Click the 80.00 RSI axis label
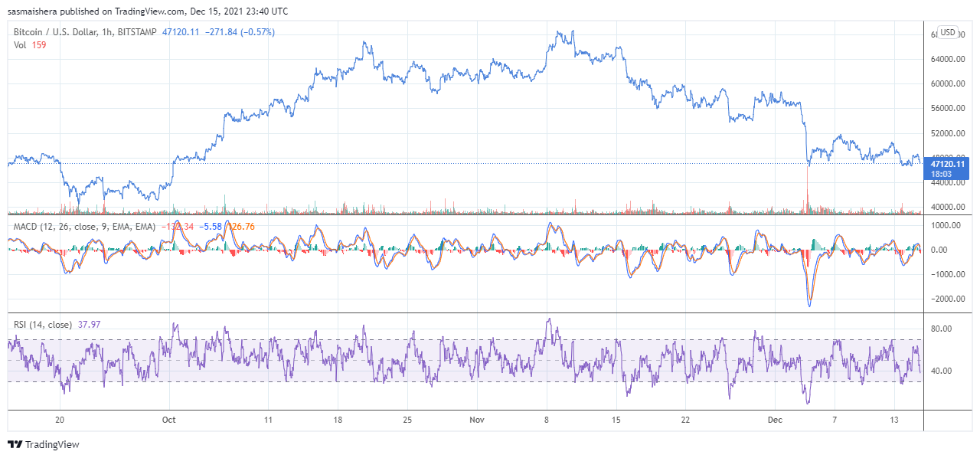The width and height of the screenshot is (980, 458). [942, 329]
